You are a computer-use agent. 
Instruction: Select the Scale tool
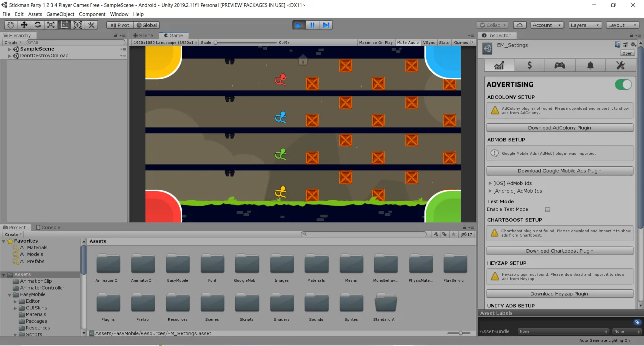(51, 25)
